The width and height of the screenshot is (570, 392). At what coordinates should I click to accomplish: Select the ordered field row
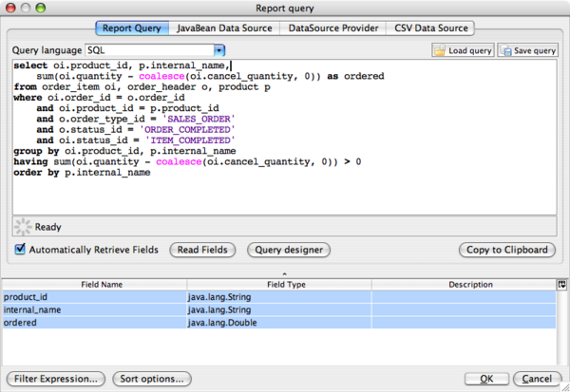(279, 323)
